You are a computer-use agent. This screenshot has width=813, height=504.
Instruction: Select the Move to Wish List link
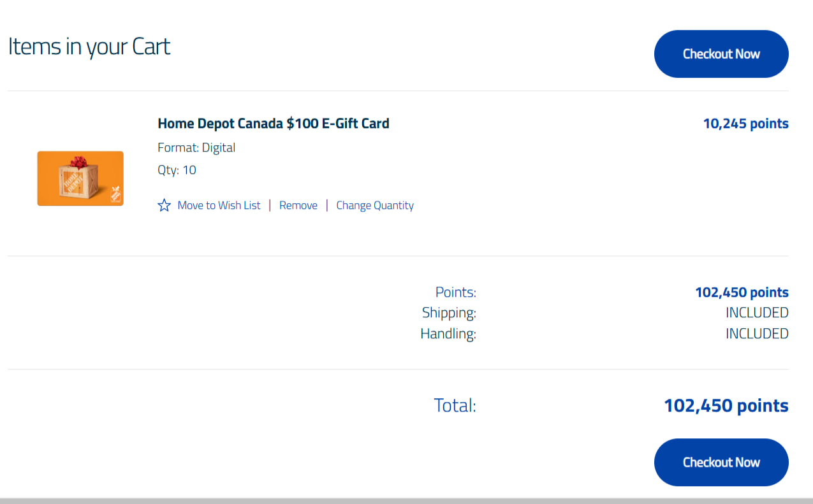[219, 205]
